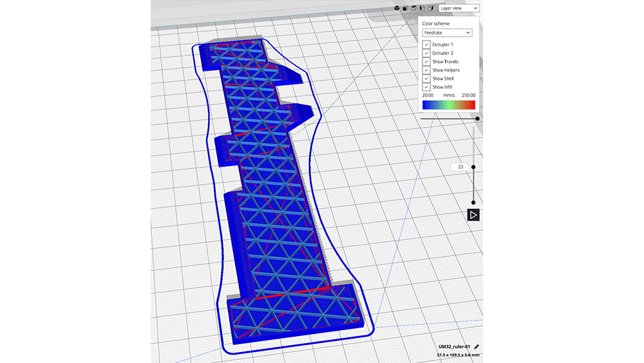Click the feedrate color gradient bar
This screenshot has height=363, width=644.
pyautogui.click(x=448, y=104)
